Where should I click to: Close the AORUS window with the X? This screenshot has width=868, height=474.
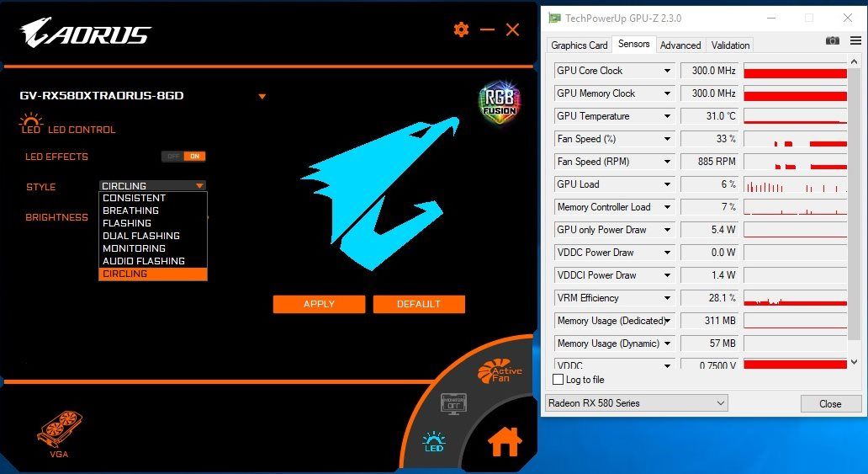tap(512, 29)
